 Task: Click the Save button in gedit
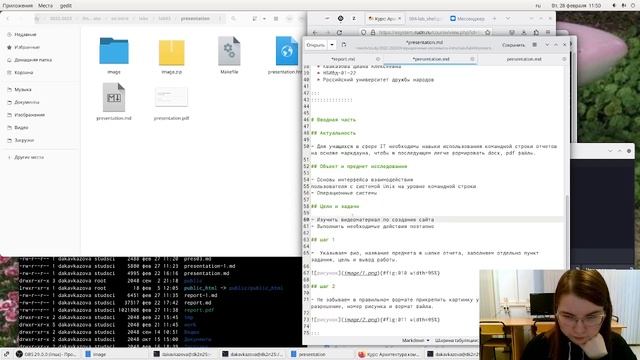pyautogui.click(x=513, y=45)
